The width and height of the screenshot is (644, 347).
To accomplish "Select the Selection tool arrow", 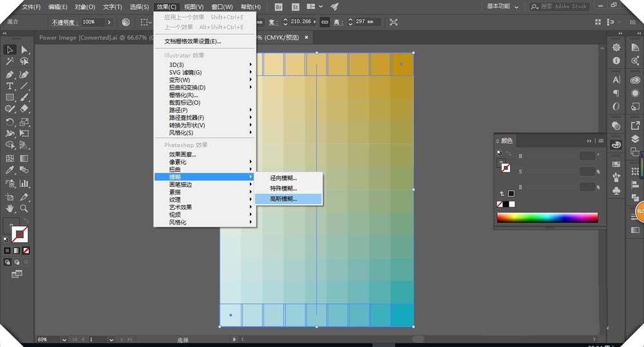I will [x=10, y=50].
